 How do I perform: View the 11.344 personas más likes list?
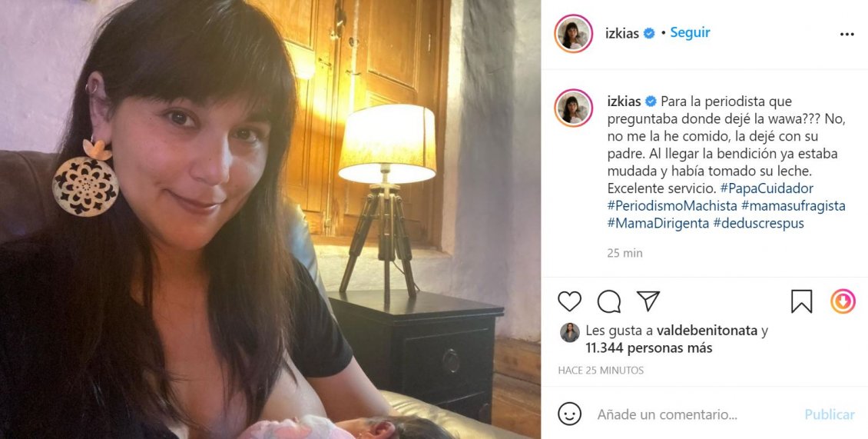pos(649,348)
